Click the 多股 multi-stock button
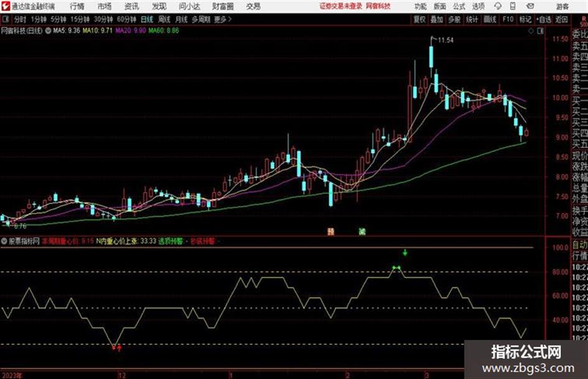The image size is (588, 379). coord(454,19)
